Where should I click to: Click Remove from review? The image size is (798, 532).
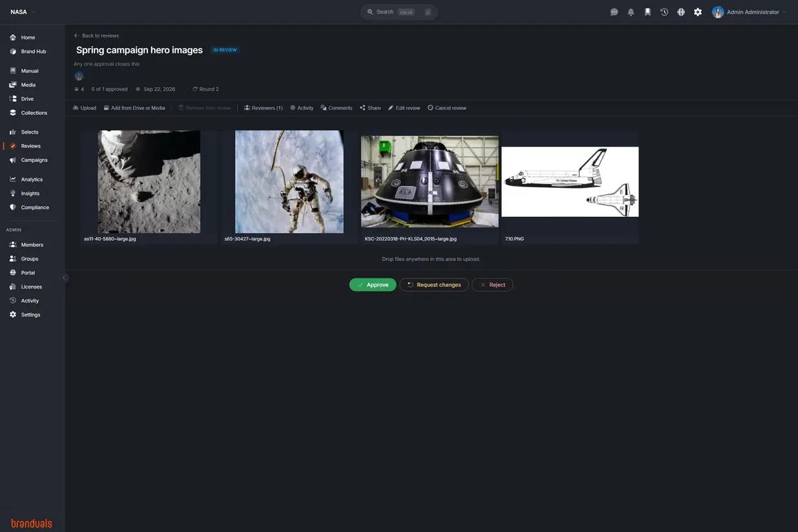click(x=205, y=108)
